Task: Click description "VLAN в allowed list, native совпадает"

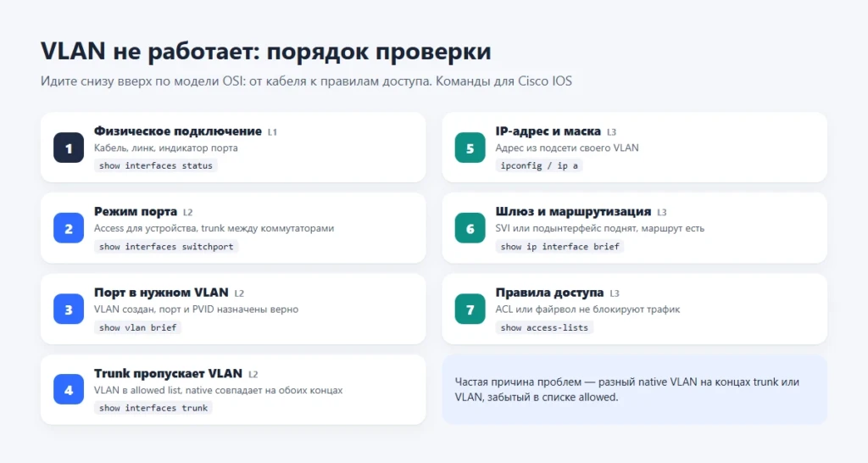Action: [x=218, y=390]
